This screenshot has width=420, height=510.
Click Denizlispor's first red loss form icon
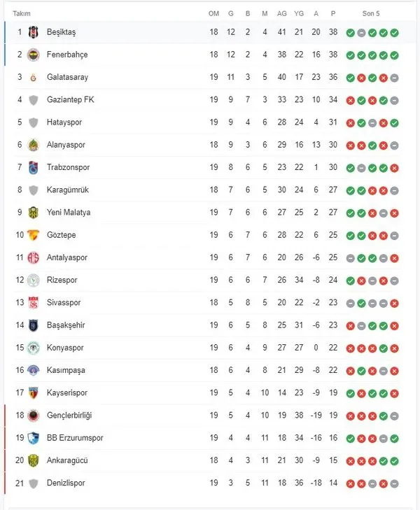(350, 483)
